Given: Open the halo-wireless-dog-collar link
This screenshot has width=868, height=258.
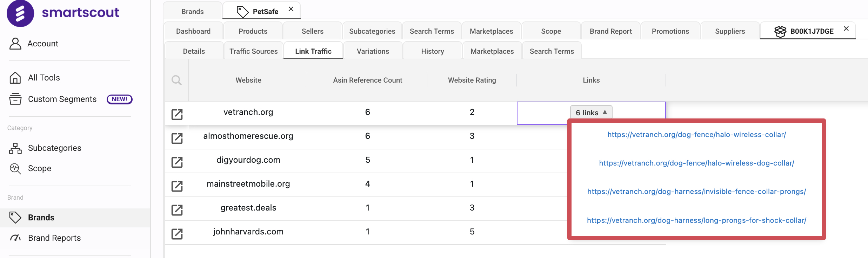Looking at the screenshot, I should coord(696,163).
